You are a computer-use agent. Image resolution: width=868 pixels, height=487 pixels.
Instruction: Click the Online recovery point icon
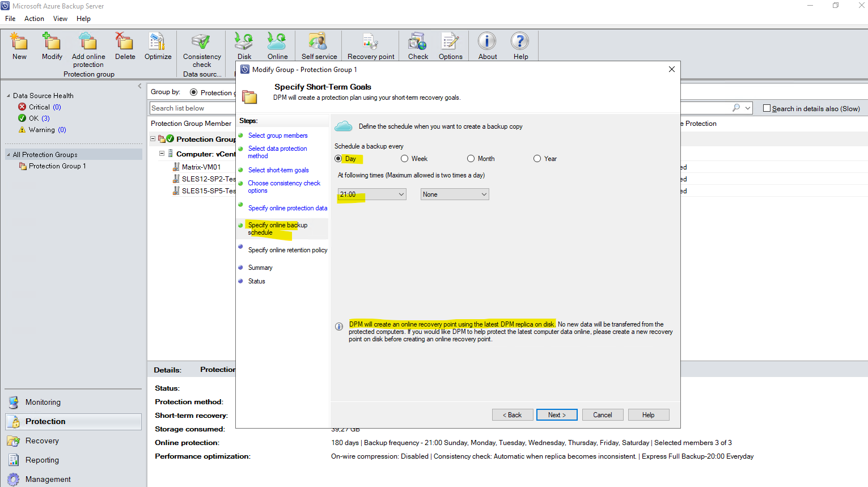(x=277, y=42)
